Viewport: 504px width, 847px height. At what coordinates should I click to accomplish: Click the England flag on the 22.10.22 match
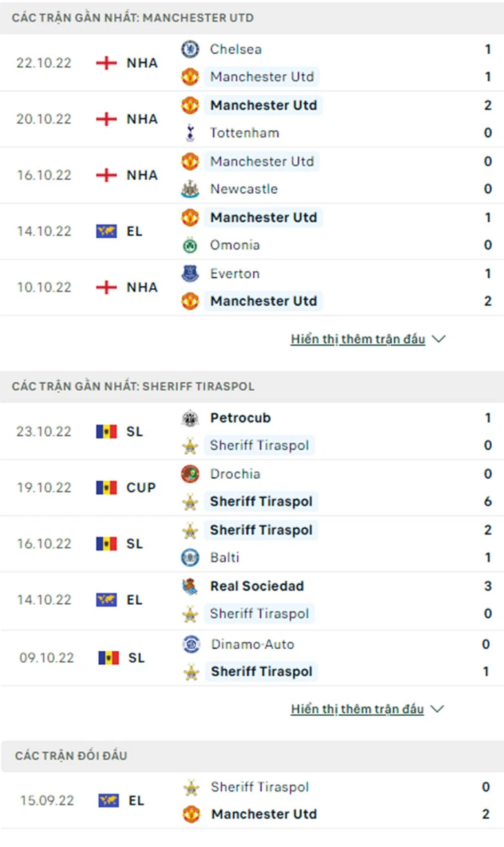point(106,63)
